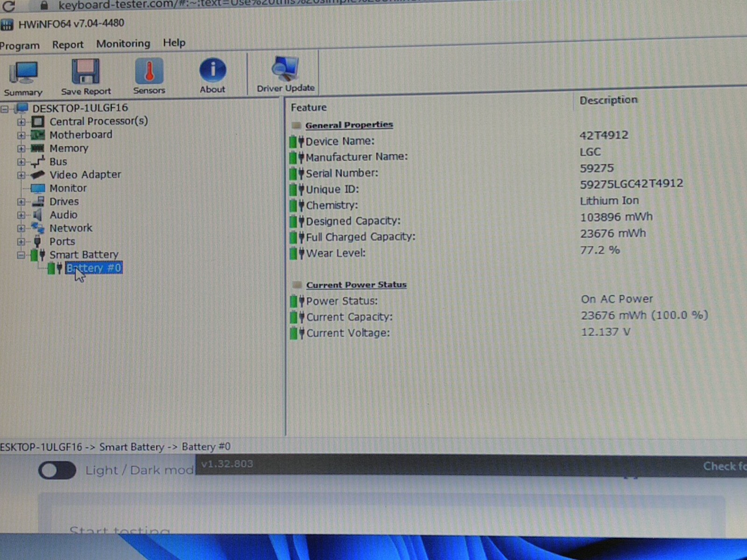Select the Battery #0 tree item
The height and width of the screenshot is (560, 747).
click(x=94, y=268)
